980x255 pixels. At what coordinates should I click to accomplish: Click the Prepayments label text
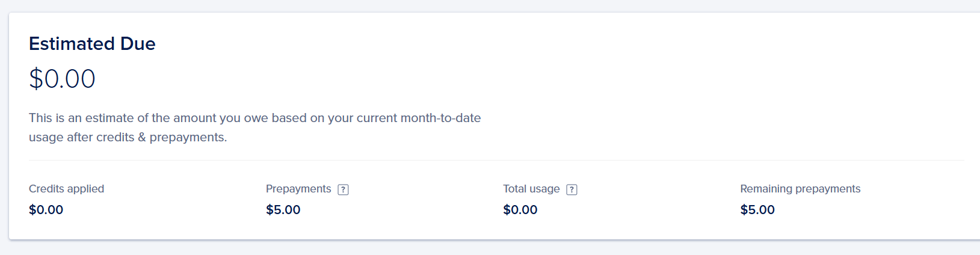click(x=298, y=189)
